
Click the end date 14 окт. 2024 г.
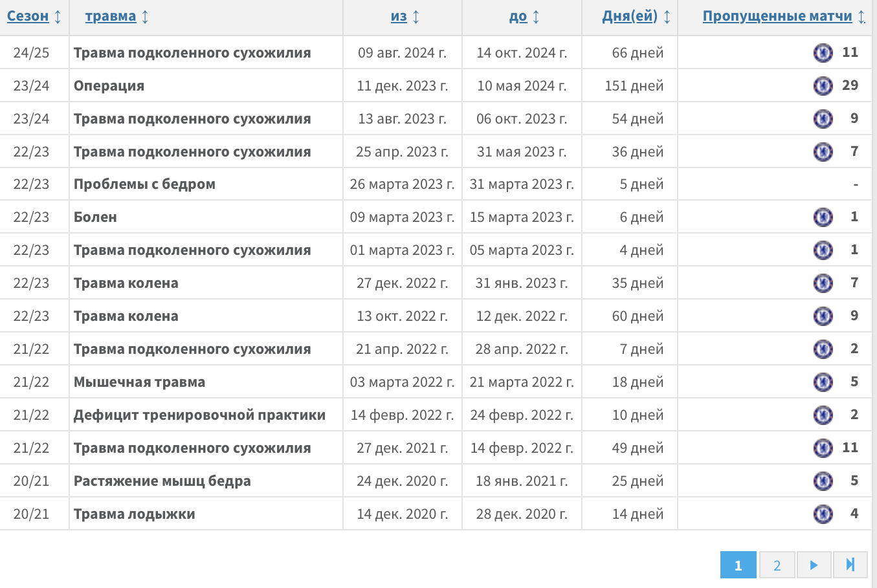pyautogui.click(x=522, y=52)
